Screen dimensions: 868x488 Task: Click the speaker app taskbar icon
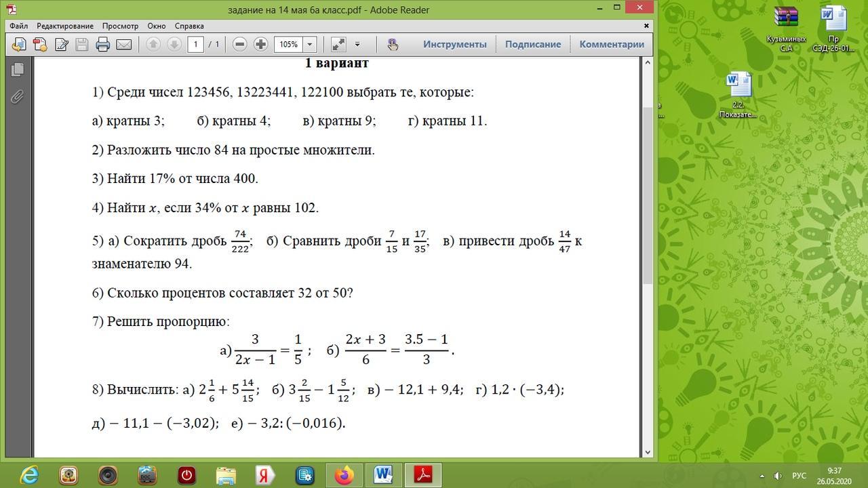tap(108, 475)
